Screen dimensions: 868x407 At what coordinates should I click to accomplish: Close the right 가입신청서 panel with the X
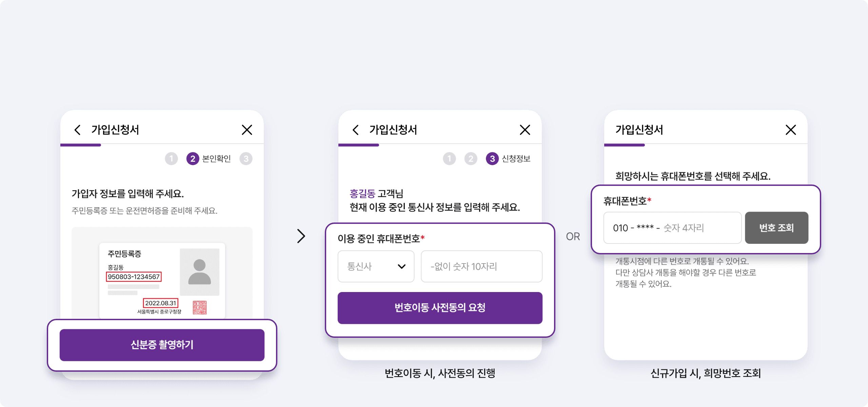(x=791, y=130)
